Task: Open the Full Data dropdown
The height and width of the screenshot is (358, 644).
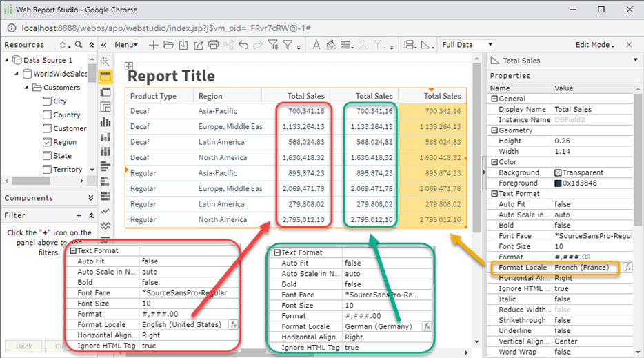Action: [467, 44]
